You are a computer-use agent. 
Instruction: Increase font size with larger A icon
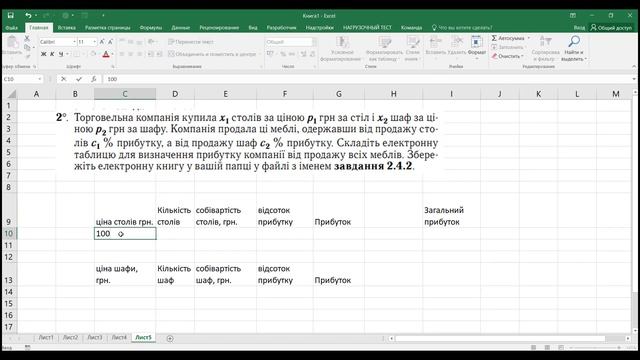102,42
